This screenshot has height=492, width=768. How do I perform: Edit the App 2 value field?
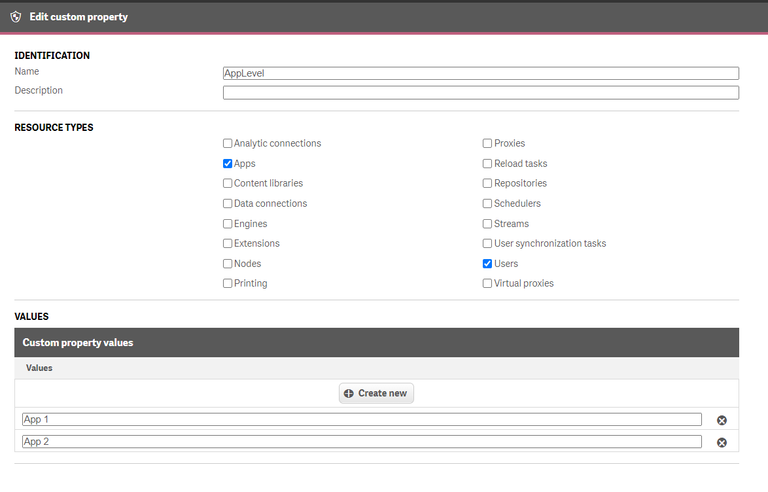pos(361,442)
